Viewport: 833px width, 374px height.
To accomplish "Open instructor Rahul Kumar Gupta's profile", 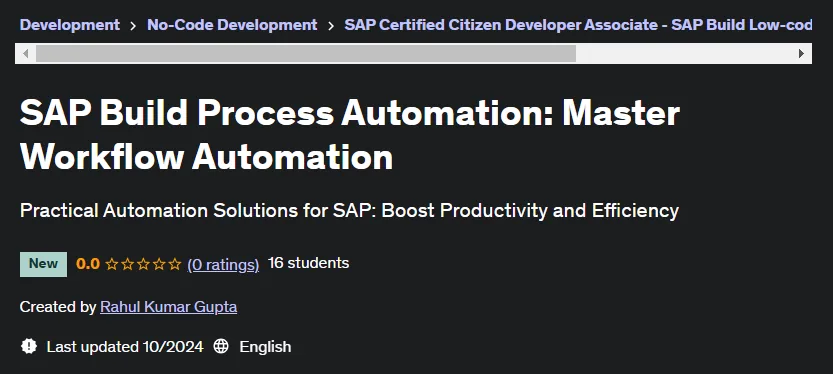I will click(168, 307).
